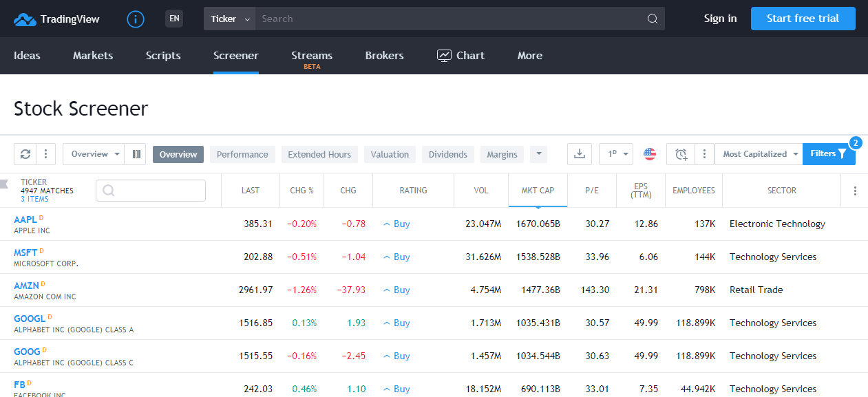Image resolution: width=868 pixels, height=397 pixels.
Task: Open the More menu
Action: coord(530,56)
